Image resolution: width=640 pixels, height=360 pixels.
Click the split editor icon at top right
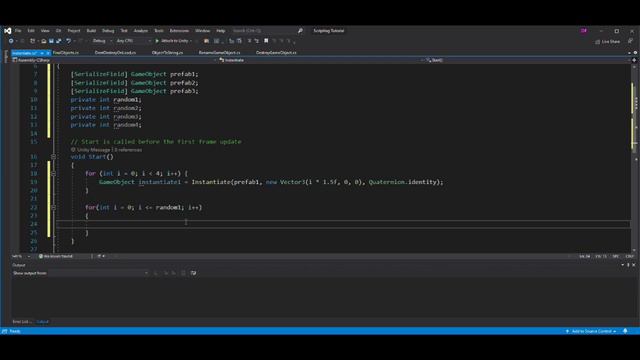point(634,60)
